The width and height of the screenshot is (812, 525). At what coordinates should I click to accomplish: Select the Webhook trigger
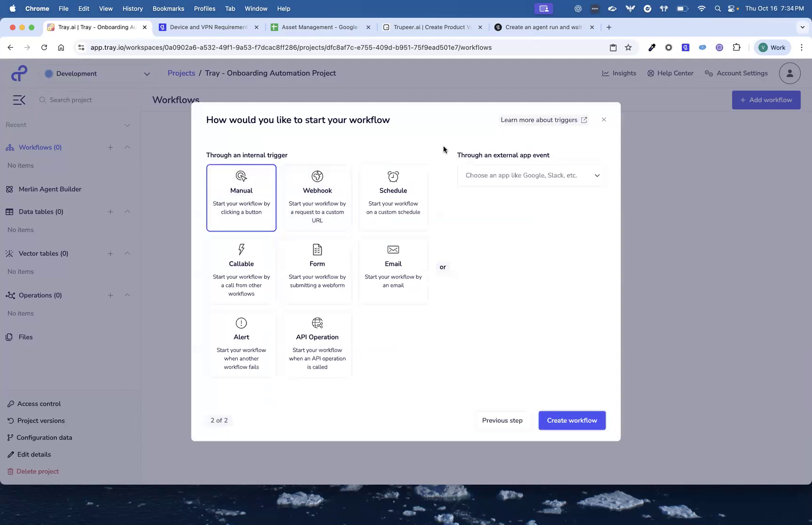317,197
